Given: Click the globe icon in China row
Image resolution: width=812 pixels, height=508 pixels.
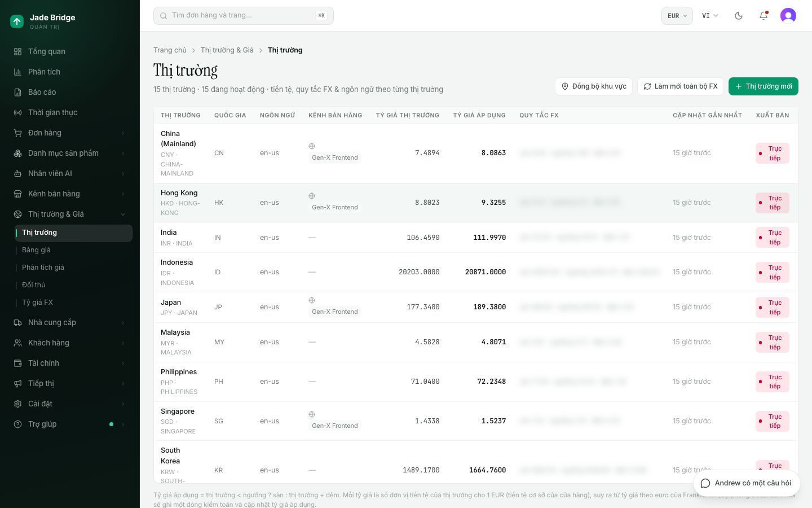Looking at the screenshot, I should point(312,146).
